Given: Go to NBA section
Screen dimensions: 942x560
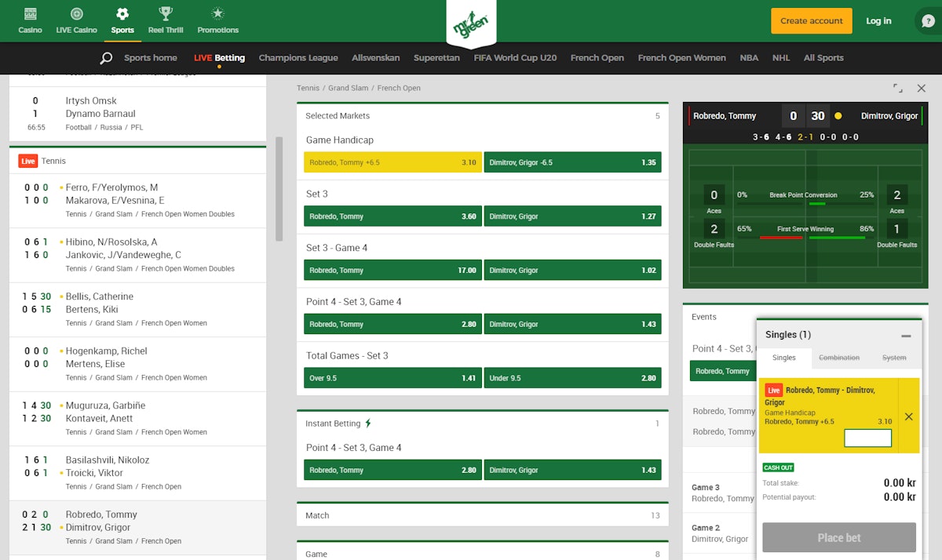Looking at the screenshot, I should 749,58.
